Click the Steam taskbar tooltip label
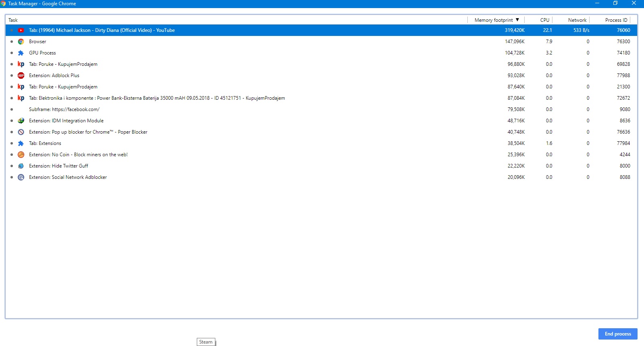Screen dimensions: 644x346 206,342
